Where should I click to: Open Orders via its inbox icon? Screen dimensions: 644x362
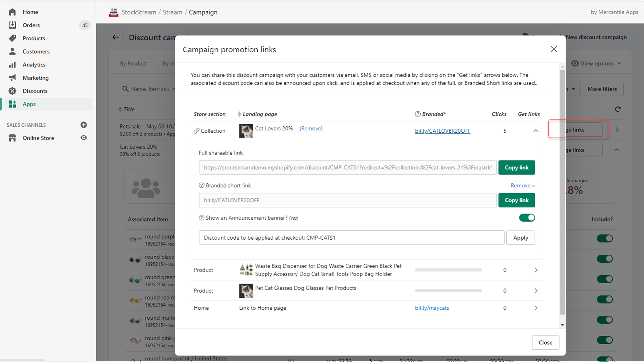click(x=12, y=25)
